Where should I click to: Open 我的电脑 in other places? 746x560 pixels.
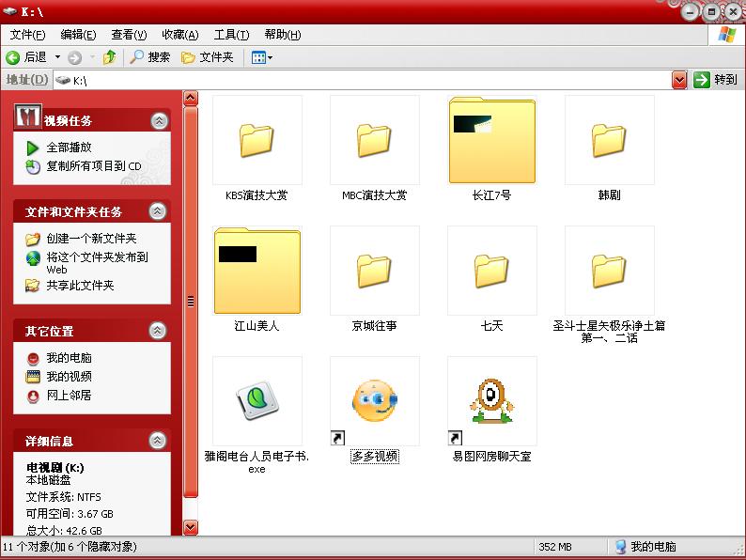pyautogui.click(x=69, y=358)
